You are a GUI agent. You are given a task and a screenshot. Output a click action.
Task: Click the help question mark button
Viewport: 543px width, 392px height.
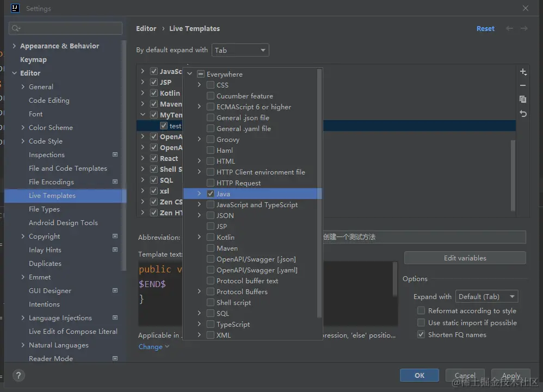[18, 375]
